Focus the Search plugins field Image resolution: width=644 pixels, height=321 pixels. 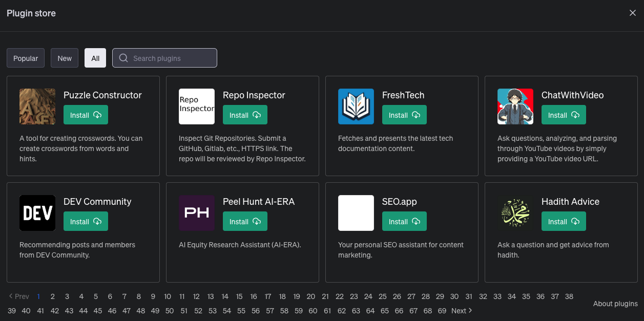164,58
